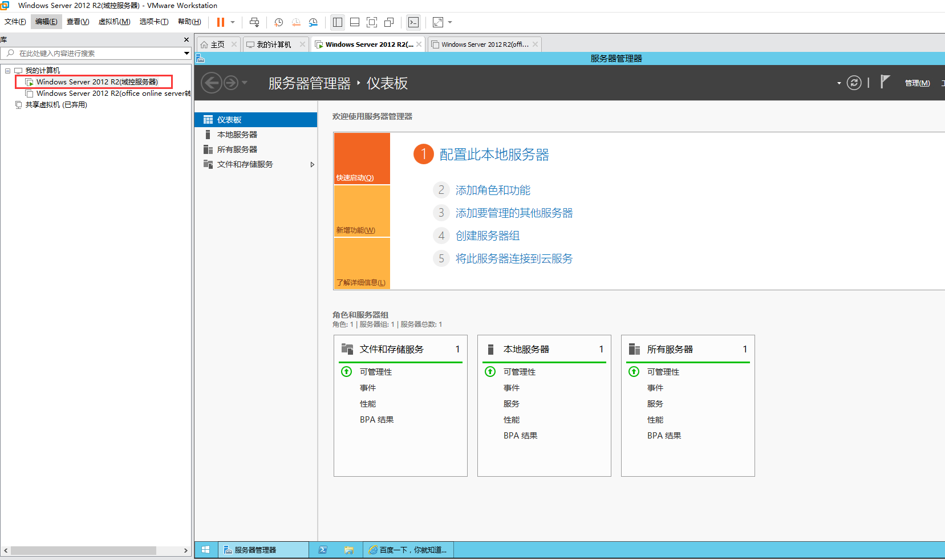Select 仪表板 in Server Manager sidebar
This screenshot has width=945, height=560.
(255, 120)
